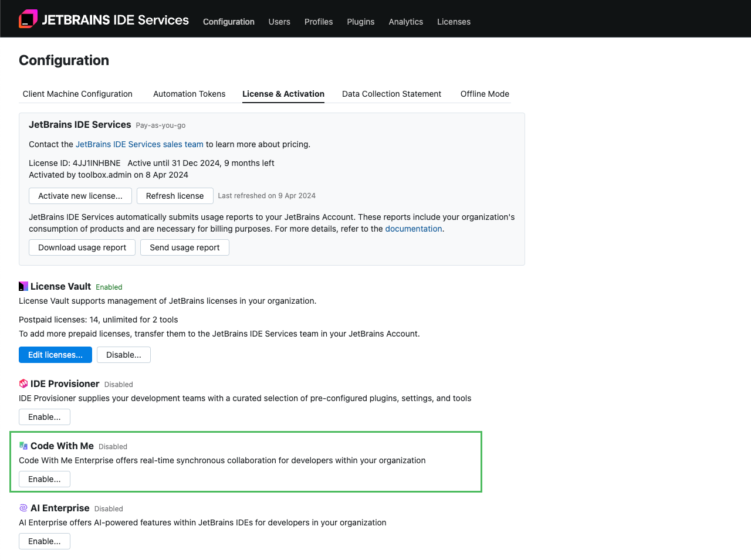Click the Code With Me section heading
The width and height of the screenshot is (751, 560).
pos(62,446)
